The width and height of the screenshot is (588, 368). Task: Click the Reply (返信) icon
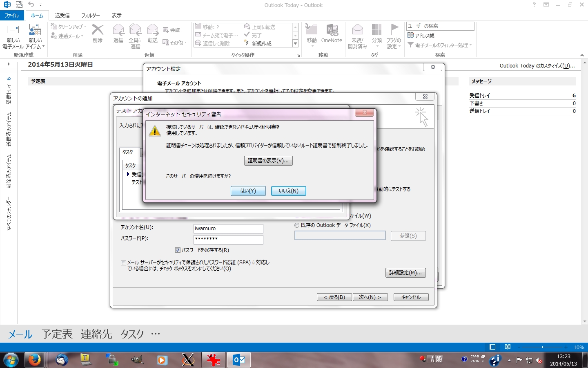(118, 30)
